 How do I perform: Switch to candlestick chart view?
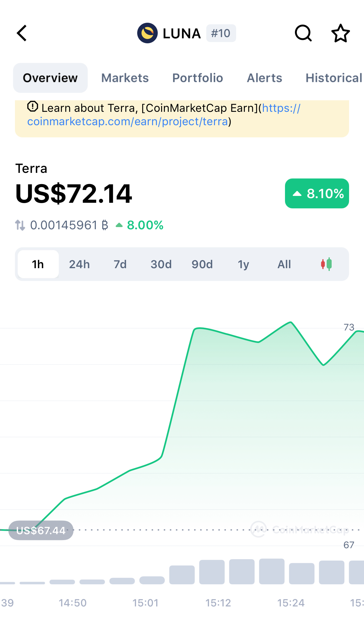point(326,264)
